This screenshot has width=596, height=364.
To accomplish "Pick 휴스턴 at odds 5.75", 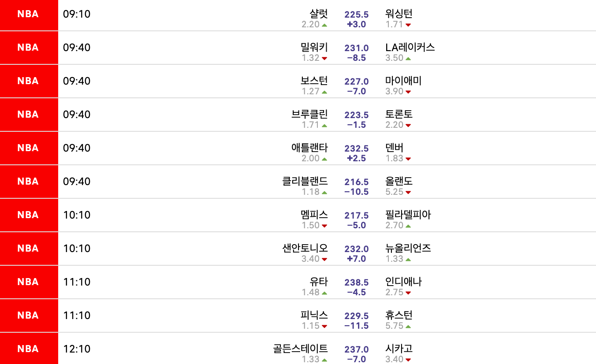I will pyautogui.click(x=395, y=326).
